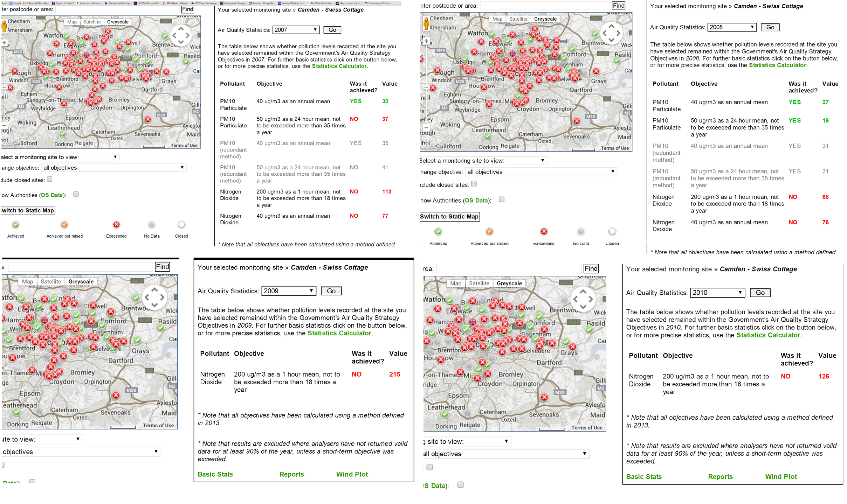Switch 2007 map to Satellite view

(x=92, y=22)
